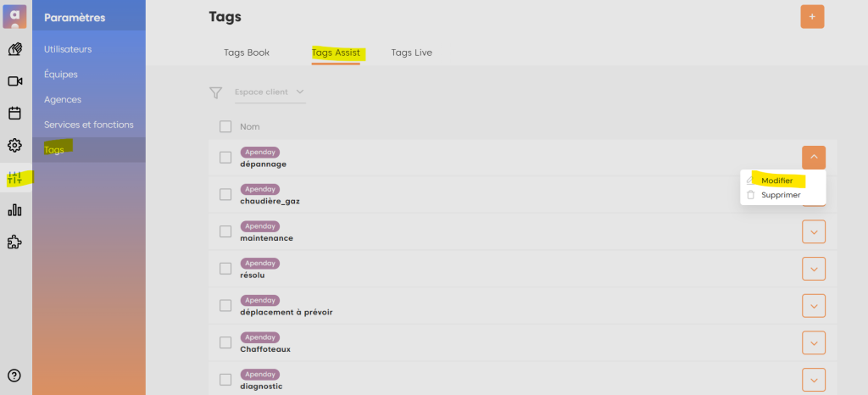Click the filter funnel icon

(x=216, y=92)
